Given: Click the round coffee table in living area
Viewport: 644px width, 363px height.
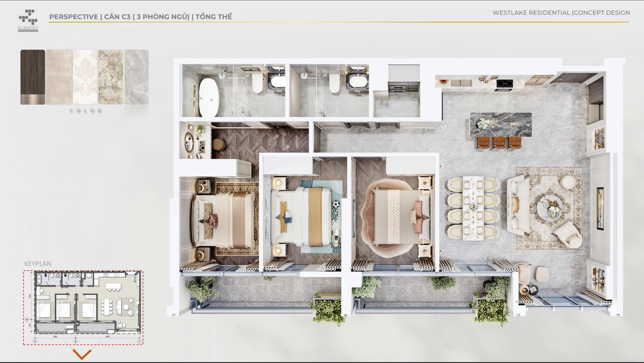Looking at the screenshot, I should coord(550,208).
